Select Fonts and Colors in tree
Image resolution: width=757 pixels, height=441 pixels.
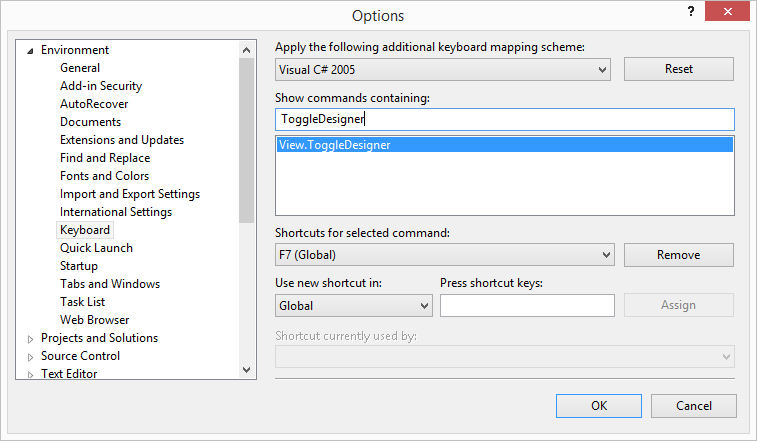(104, 176)
